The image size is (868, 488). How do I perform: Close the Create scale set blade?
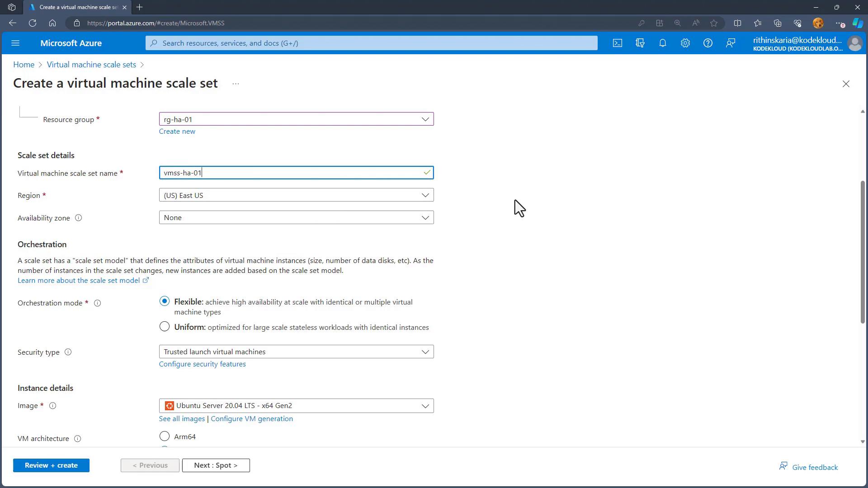[x=846, y=84]
